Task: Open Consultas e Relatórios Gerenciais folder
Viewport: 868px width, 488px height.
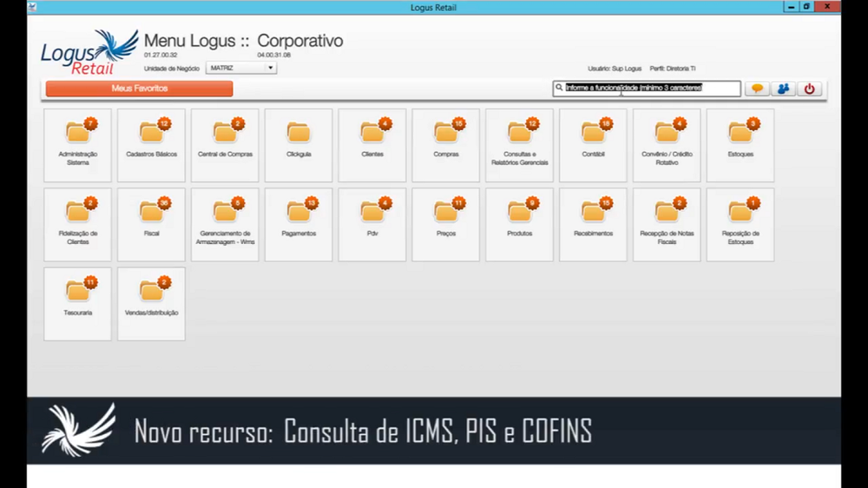Action: coord(519,145)
